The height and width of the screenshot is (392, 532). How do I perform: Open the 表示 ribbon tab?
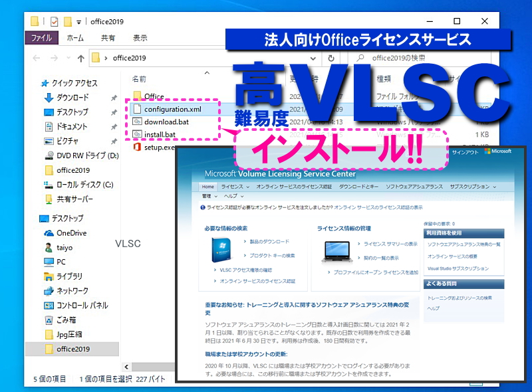[x=140, y=38]
